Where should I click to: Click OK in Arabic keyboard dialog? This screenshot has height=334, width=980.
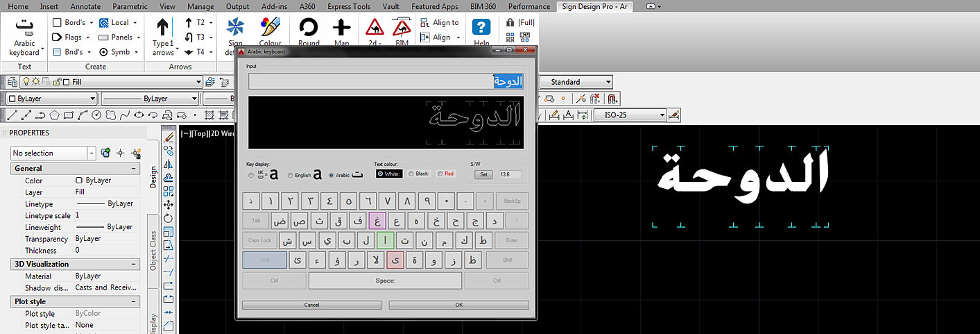click(x=458, y=305)
